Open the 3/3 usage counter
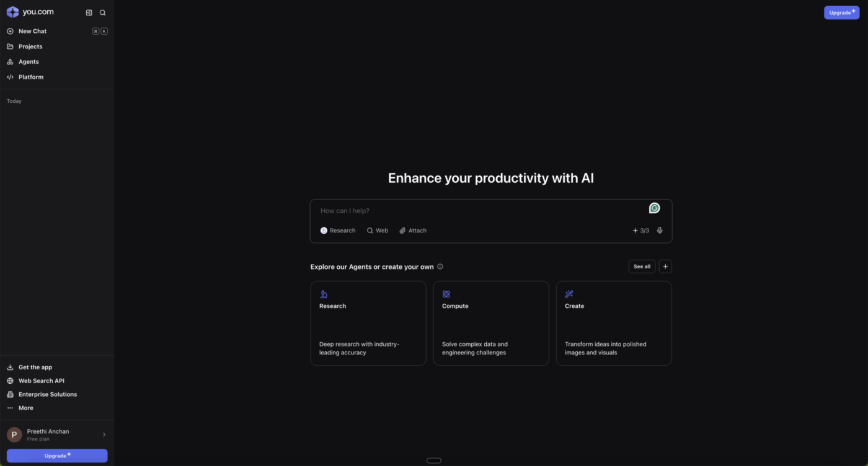The height and width of the screenshot is (466, 868). (640, 231)
